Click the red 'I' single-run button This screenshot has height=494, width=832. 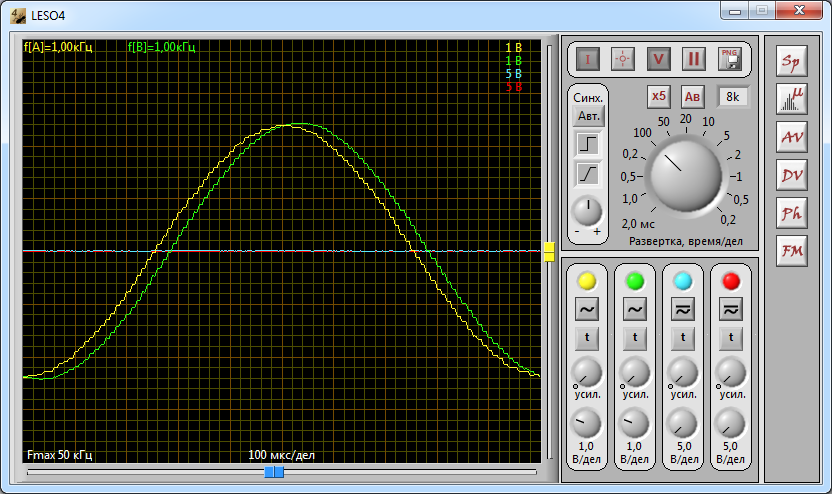tap(587, 59)
